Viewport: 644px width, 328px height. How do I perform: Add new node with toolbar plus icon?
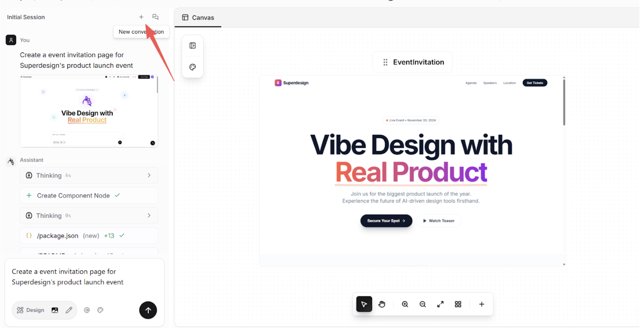pyautogui.click(x=482, y=304)
